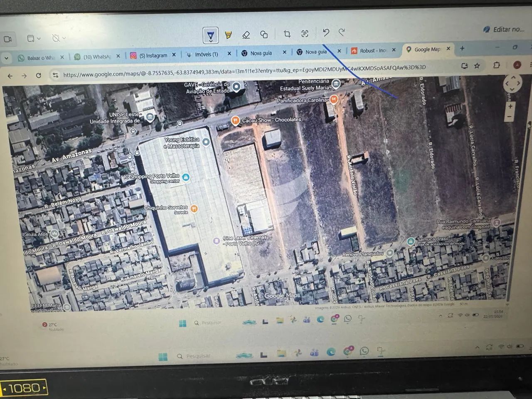Select the UNISP Leste place marker
The width and height of the screenshot is (532, 399).
coord(150,117)
